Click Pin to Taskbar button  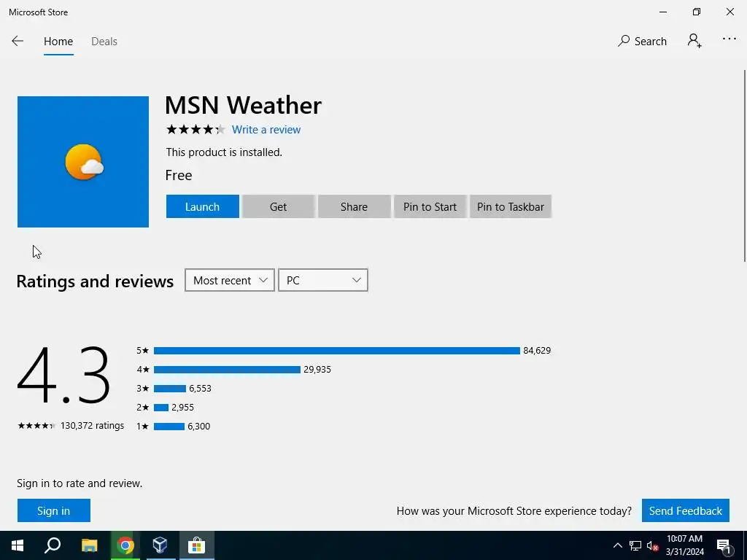coord(510,206)
